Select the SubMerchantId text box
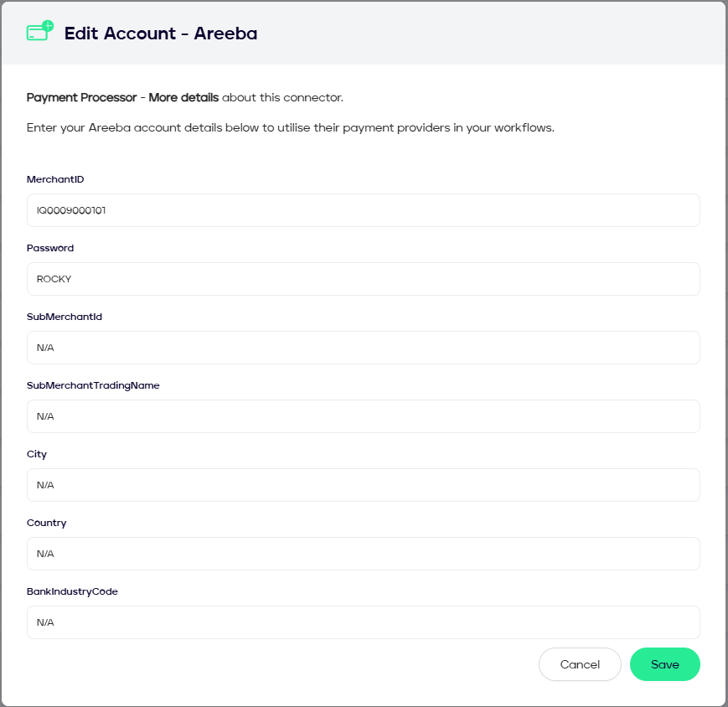Screen dimensions: 728x707 click(363, 348)
